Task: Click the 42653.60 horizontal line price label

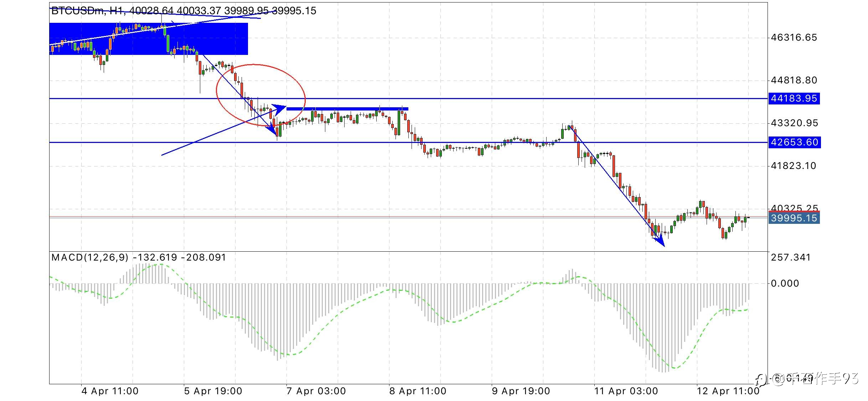Action: pyautogui.click(x=794, y=142)
